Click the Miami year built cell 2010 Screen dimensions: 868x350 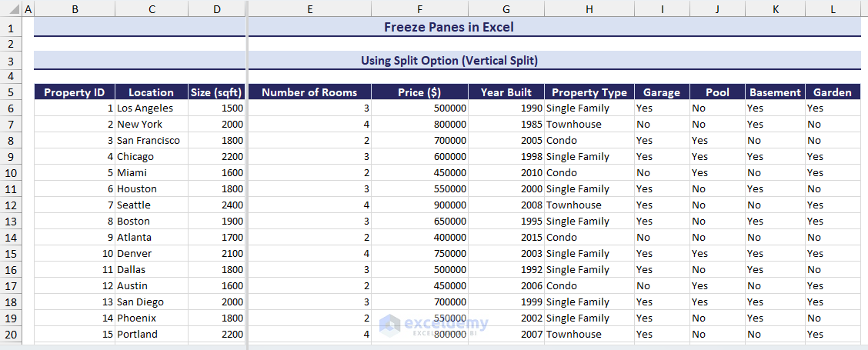tap(506, 173)
